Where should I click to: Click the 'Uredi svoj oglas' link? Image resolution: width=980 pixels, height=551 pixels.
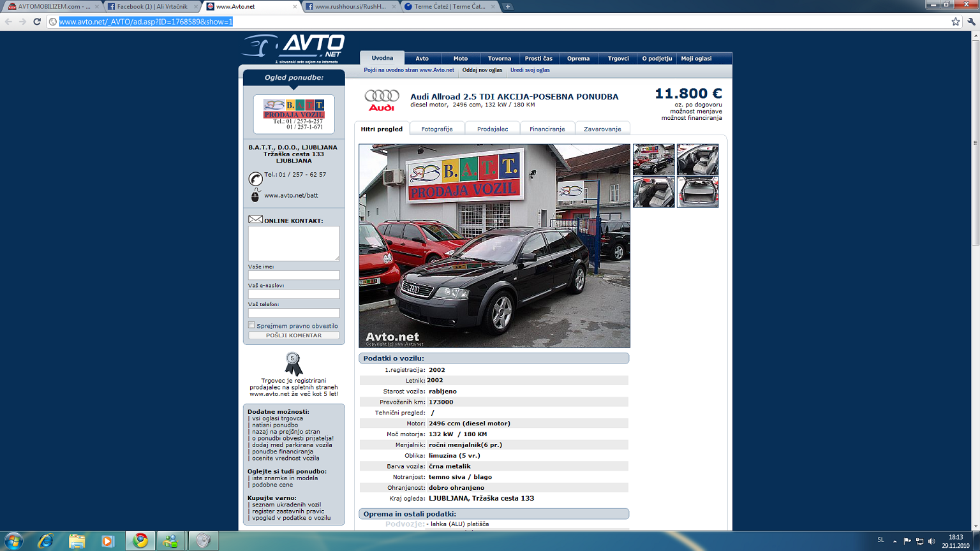click(x=530, y=70)
